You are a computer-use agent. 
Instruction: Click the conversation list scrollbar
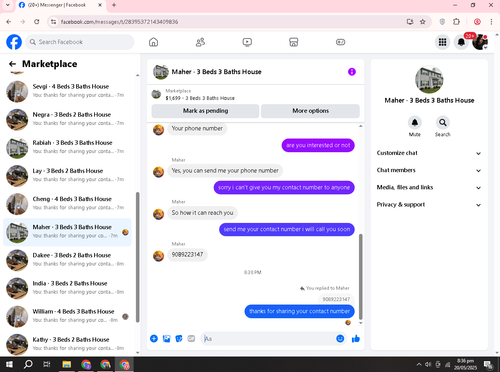[138, 257]
